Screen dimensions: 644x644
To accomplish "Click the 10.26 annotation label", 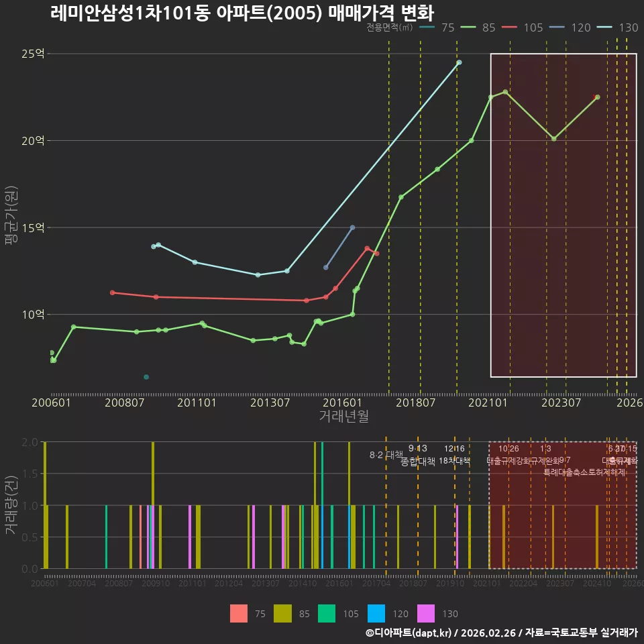I will (x=508, y=449).
